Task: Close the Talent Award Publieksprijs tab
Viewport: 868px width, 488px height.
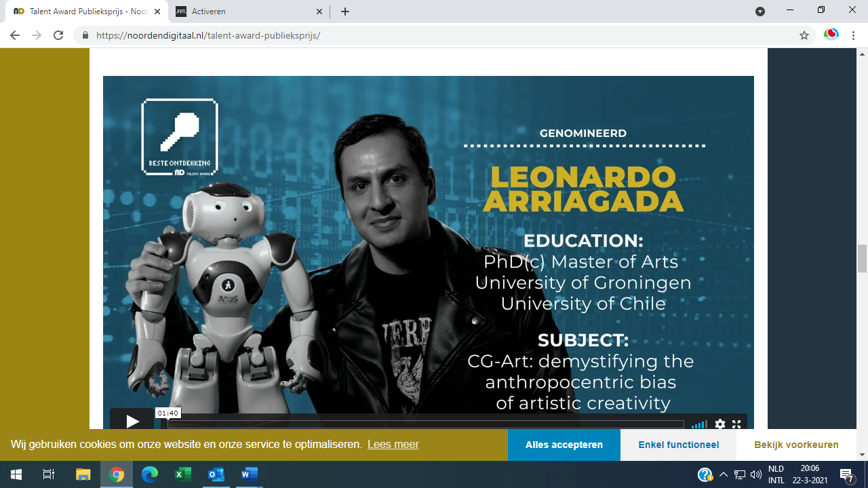Action: 157,12
